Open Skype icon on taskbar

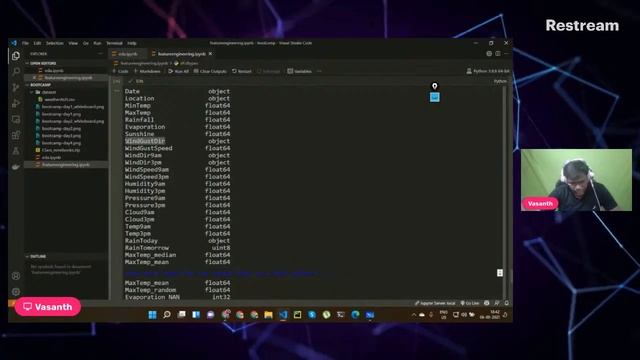[312, 315]
